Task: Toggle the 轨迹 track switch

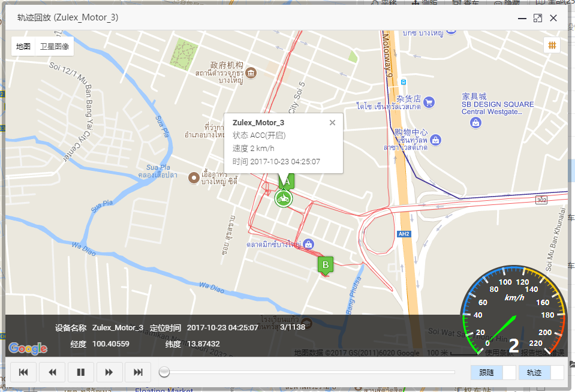Action: click(x=541, y=373)
